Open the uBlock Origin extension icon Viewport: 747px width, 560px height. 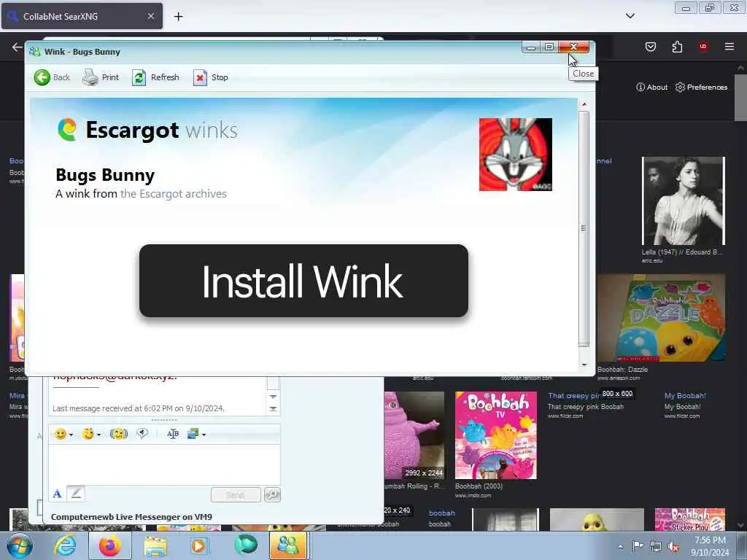point(703,47)
